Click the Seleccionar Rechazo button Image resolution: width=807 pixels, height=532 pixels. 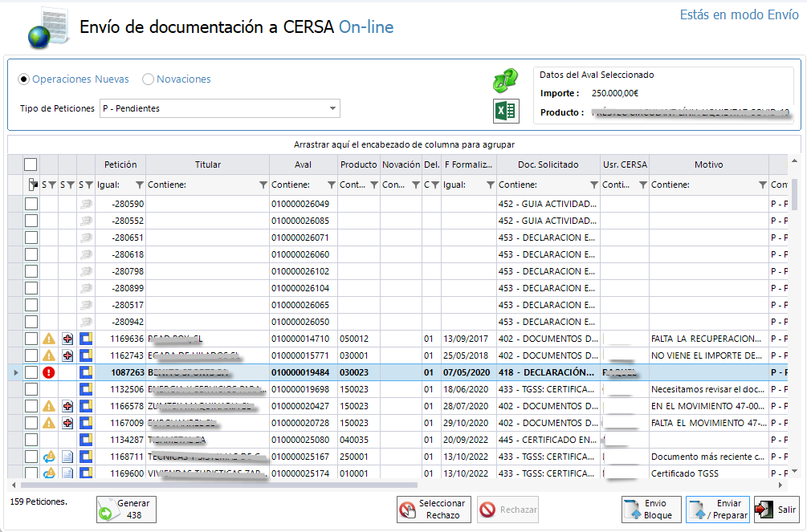click(x=434, y=510)
